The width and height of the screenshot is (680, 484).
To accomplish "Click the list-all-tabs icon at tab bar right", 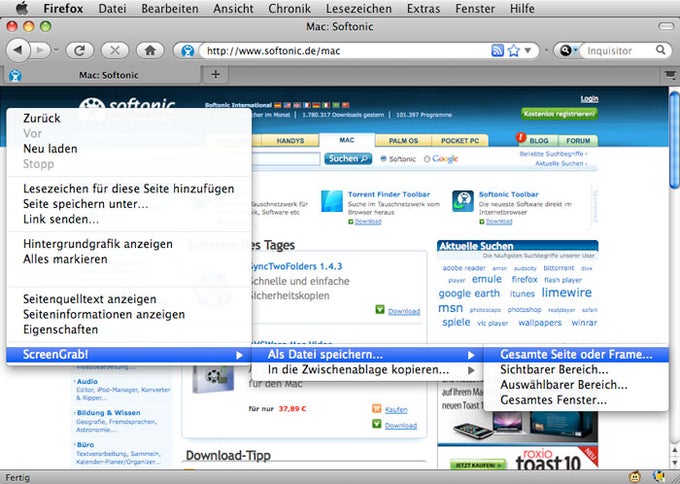I will pos(670,75).
